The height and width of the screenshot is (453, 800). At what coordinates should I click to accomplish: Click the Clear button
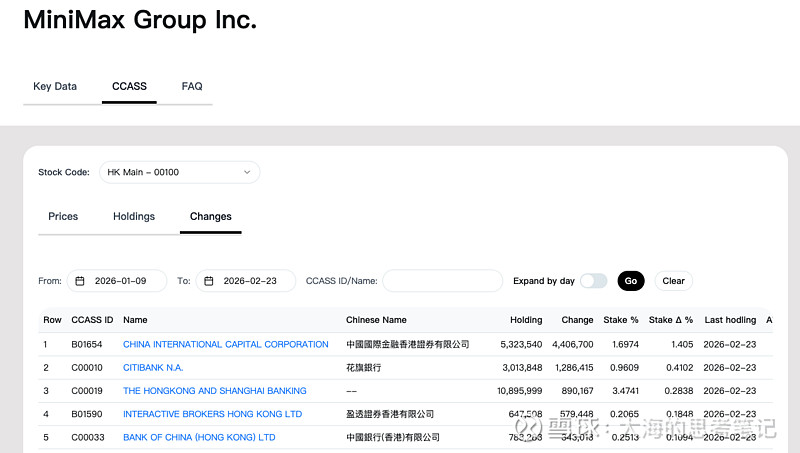(673, 281)
